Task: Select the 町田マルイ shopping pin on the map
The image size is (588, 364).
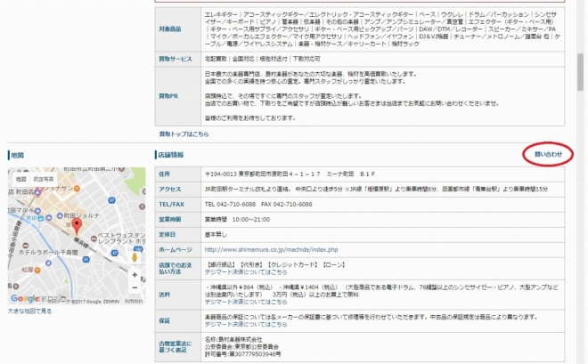Action: coord(37,210)
